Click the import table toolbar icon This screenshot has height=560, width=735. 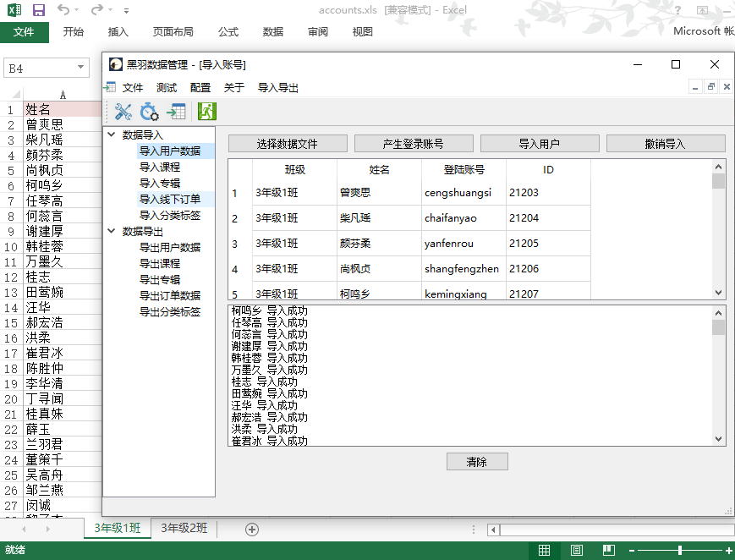[x=176, y=112]
